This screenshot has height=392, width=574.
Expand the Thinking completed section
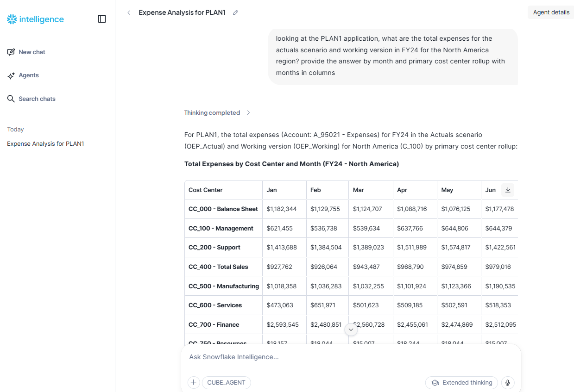[217, 113]
